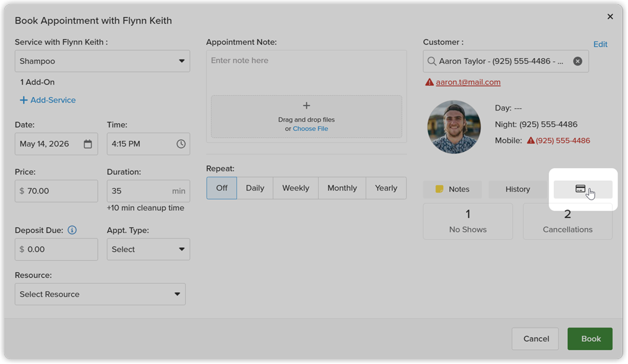Click the mobile number (925) 555-4486 link
The image size is (628, 364).
(562, 140)
